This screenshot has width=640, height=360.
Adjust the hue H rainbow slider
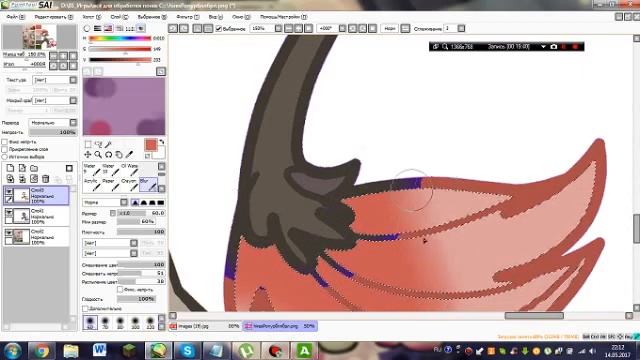[x=120, y=38]
